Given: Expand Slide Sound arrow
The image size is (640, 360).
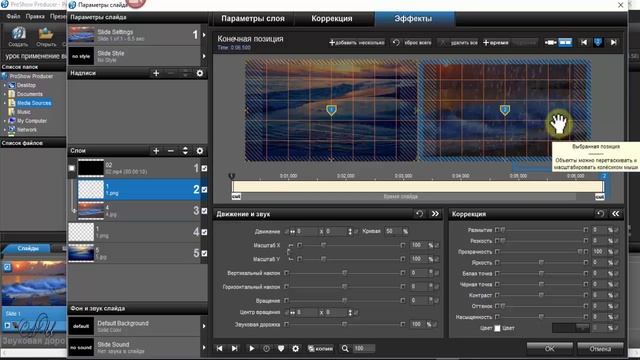Looking at the screenshot, I should pos(204,347).
